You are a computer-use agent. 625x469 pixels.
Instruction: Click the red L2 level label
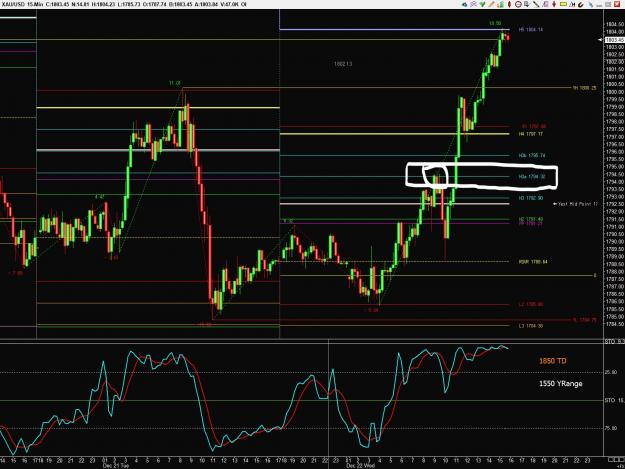pyautogui.click(x=531, y=304)
